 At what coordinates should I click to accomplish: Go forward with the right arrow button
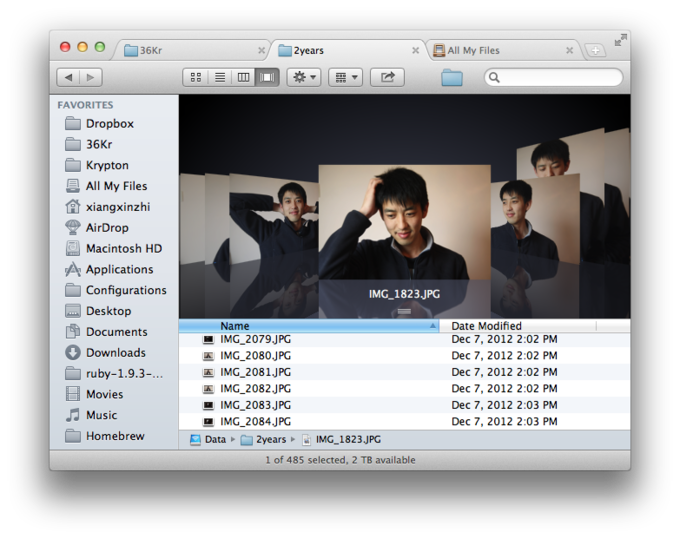coord(91,78)
